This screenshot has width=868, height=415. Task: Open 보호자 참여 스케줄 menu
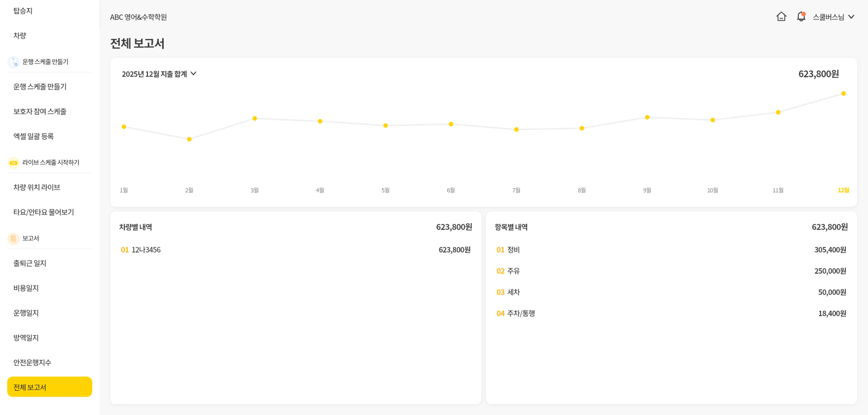coord(40,112)
